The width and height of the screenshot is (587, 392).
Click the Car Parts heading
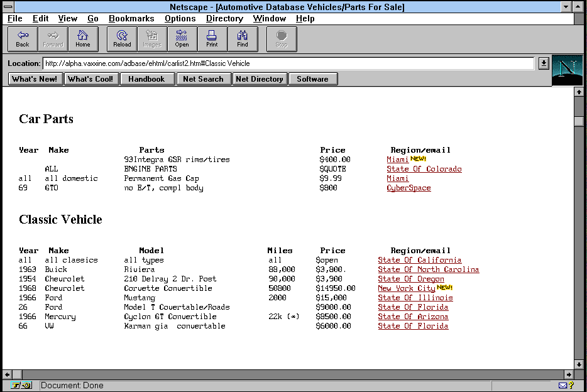pyautogui.click(x=46, y=119)
